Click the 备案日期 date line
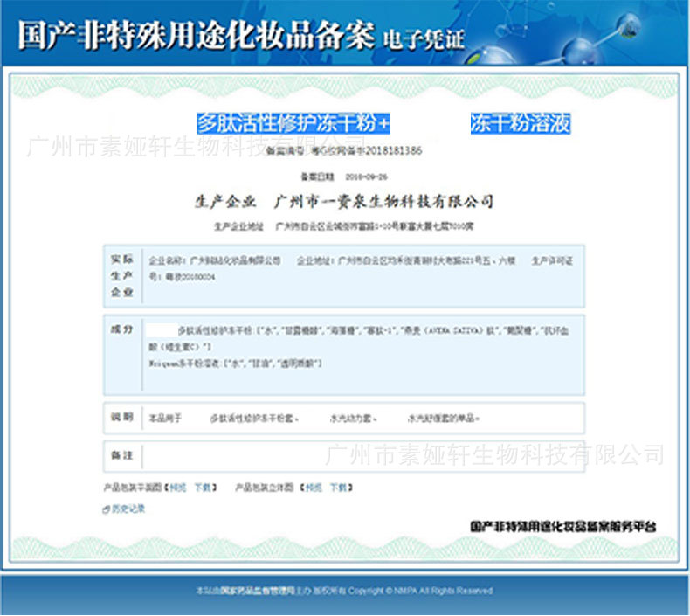The image size is (690, 616). 343,177
